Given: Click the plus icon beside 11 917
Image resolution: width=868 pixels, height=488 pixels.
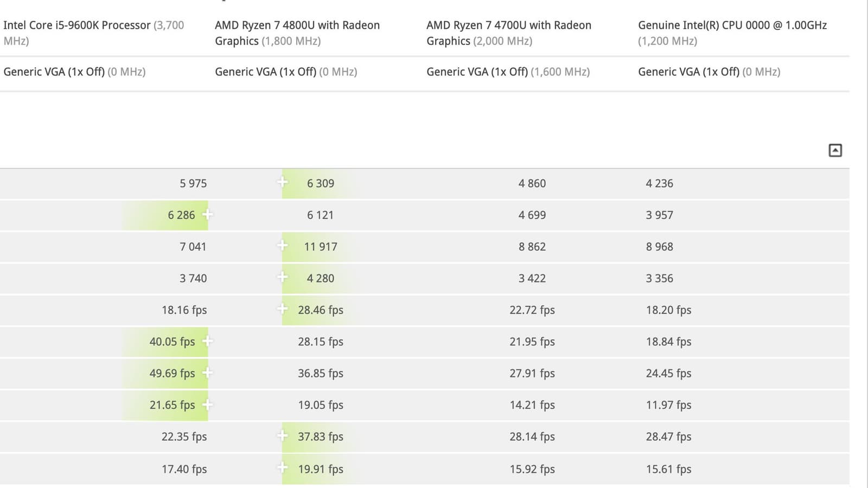Looking at the screenshot, I should (283, 246).
